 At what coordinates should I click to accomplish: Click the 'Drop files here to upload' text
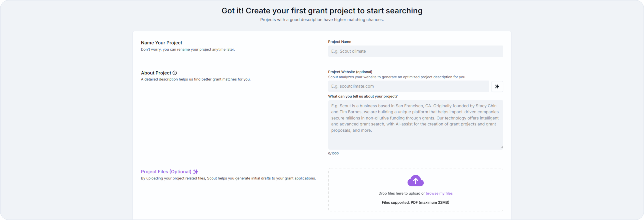(401, 193)
